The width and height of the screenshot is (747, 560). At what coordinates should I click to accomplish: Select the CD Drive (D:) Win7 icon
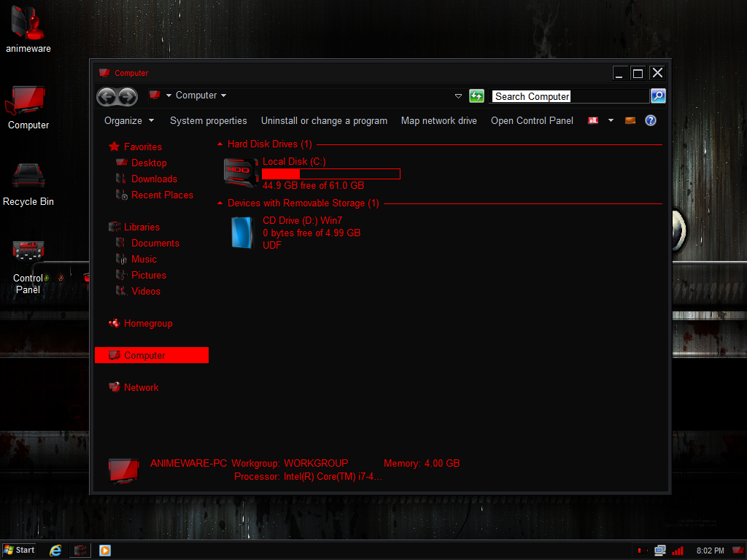242,233
